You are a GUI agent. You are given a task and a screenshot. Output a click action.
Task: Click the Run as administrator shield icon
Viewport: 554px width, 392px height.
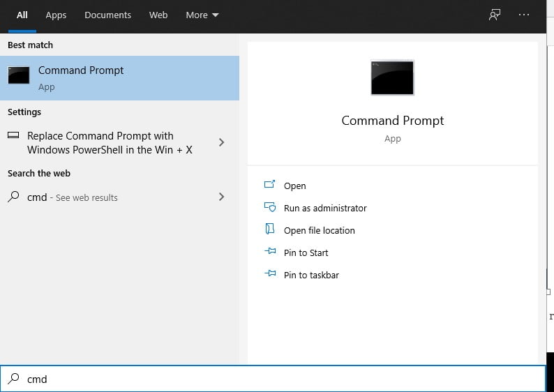point(270,207)
